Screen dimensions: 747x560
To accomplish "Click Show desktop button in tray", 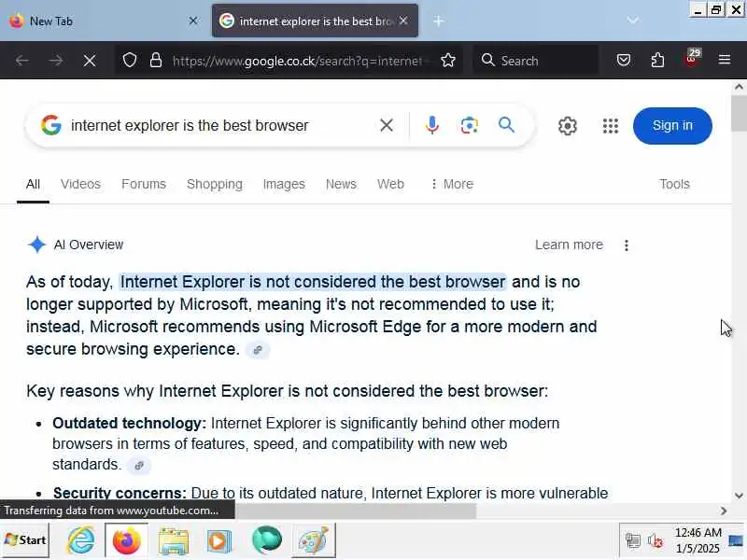I will point(736,540).
